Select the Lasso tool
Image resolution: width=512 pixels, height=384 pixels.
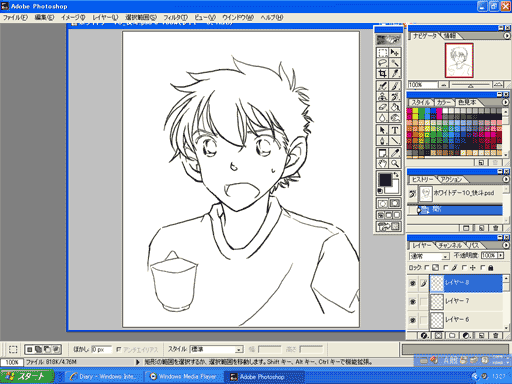pyautogui.click(x=382, y=63)
